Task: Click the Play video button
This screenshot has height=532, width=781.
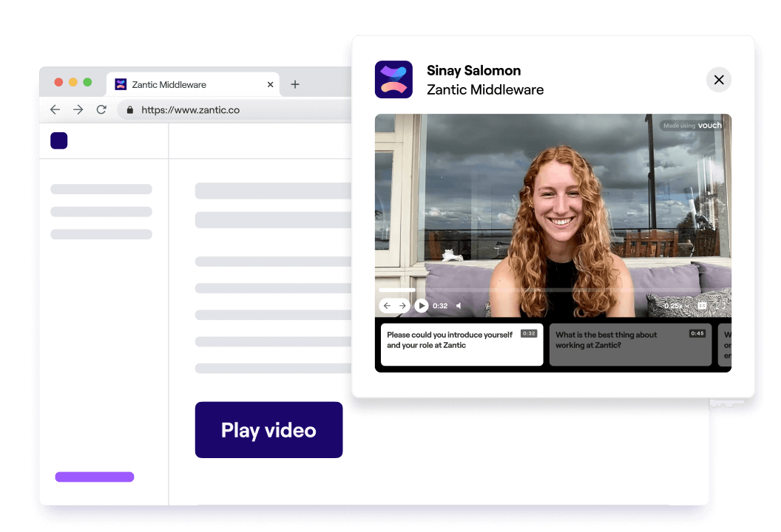Action: point(269,430)
